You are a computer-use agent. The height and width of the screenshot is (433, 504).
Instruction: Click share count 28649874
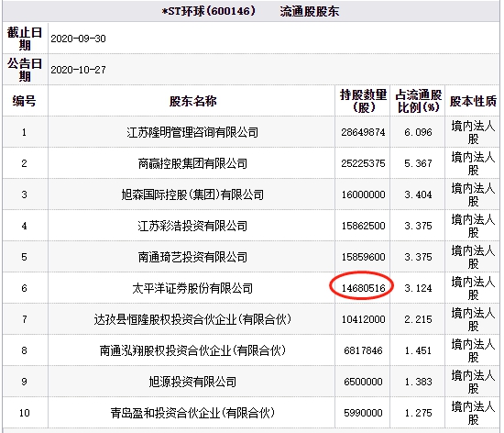[x=363, y=132]
